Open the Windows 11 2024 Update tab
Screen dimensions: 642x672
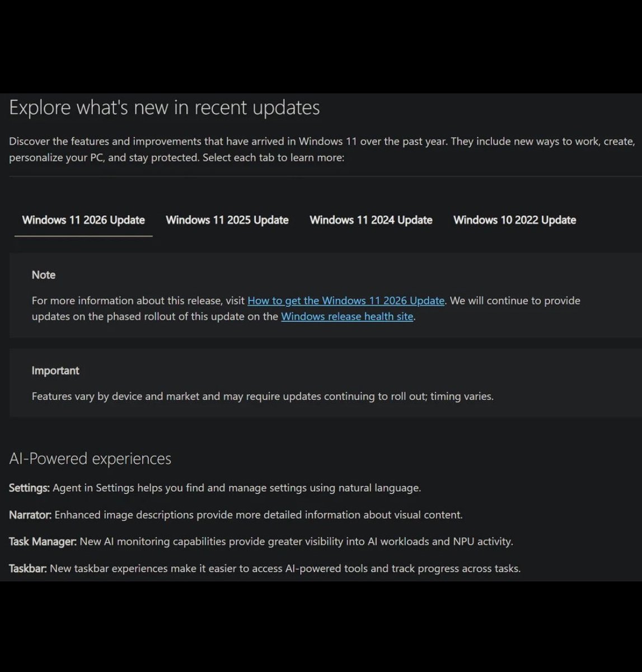point(371,220)
